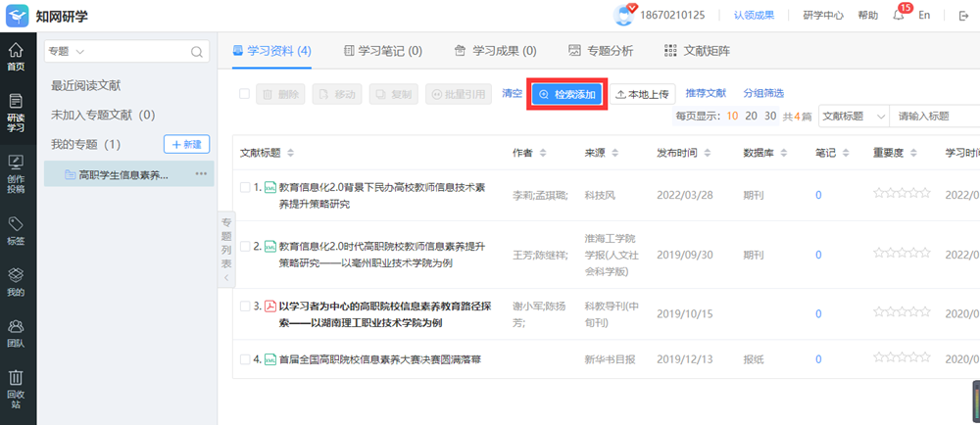Screen dimensions: 980x425
Task: Open the notification bell with 15 badge
Action: click(x=899, y=16)
